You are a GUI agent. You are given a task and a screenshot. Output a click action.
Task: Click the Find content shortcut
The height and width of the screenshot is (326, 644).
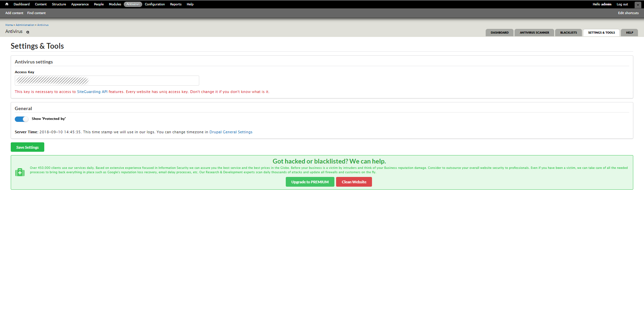(37, 13)
